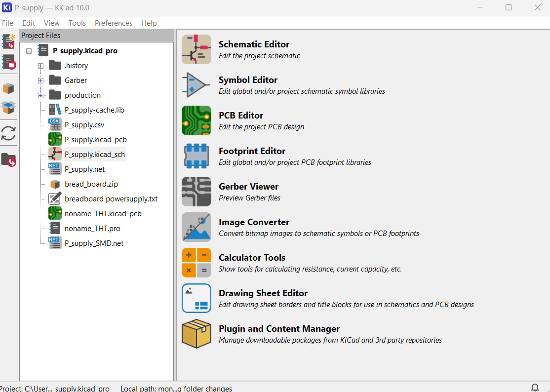Viewport: 550px width, 392px height.
Task: Open the View menu
Action: tap(51, 23)
